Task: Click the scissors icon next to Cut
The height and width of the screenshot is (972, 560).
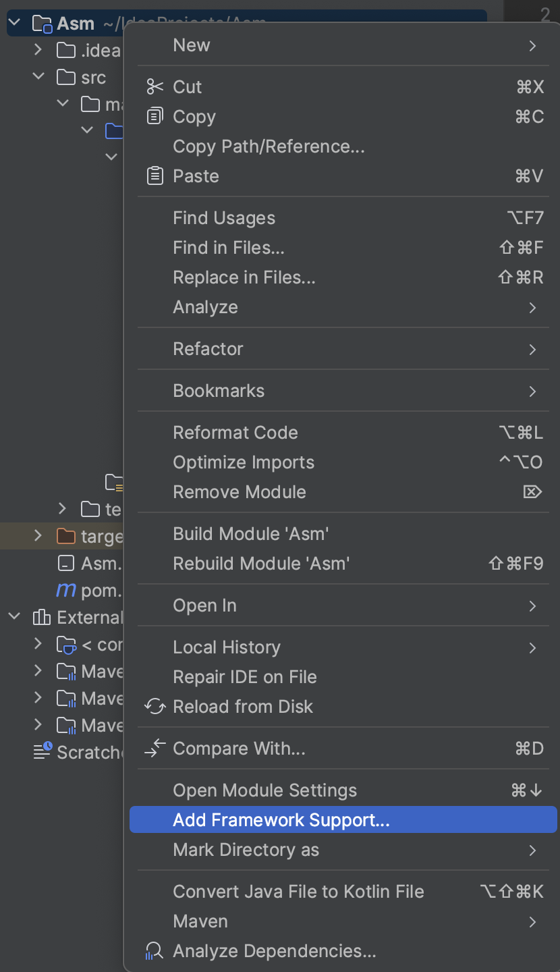Action: pyautogui.click(x=155, y=87)
